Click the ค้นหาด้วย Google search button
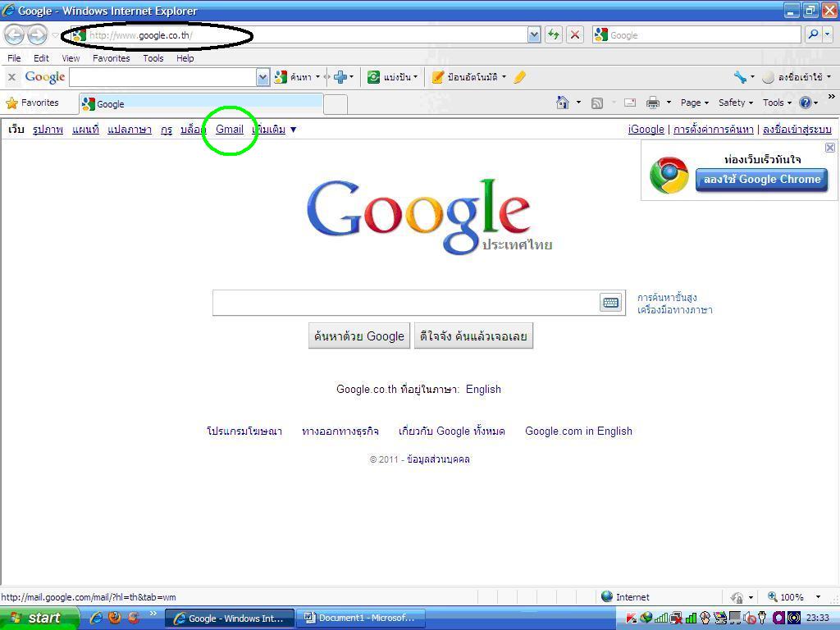Screen dimensions: 840x630 pyautogui.click(x=359, y=336)
